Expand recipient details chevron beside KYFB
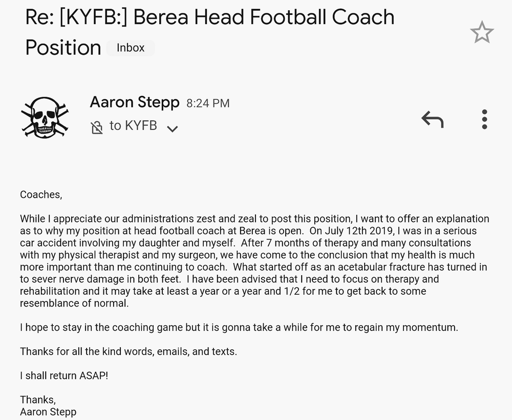 click(x=173, y=128)
